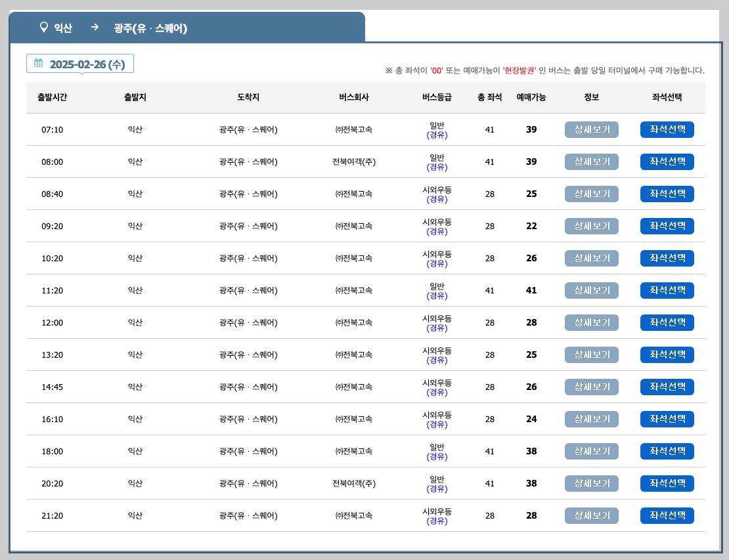Click 좌석선택 for the 20:20 전북여객 bus
729x560 pixels.
[x=667, y=483]
